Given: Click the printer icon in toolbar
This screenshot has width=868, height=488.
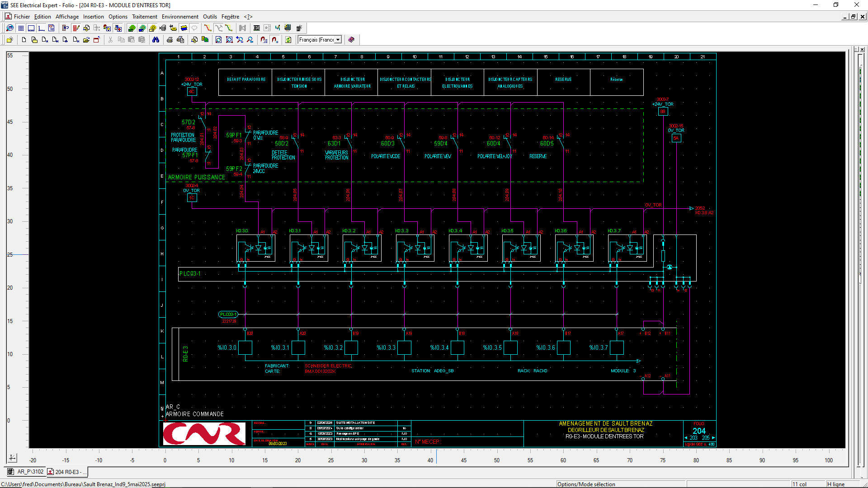Looking at the screenshot, I should pos(170,40).
